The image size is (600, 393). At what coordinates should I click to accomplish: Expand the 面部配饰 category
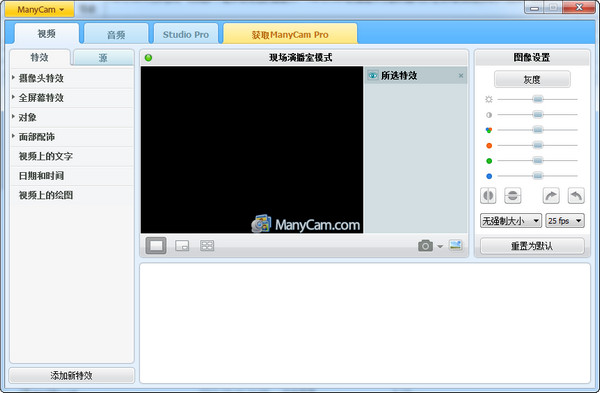click(72, 137)
